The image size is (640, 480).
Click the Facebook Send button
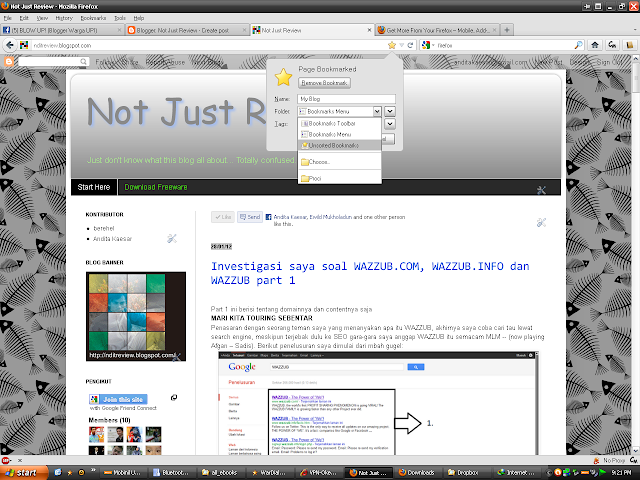(x=250, y=217)
